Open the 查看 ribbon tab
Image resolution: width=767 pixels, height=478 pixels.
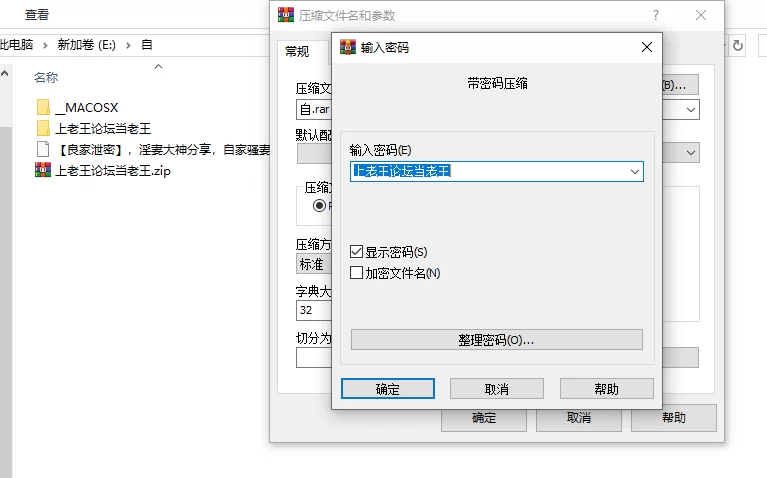(x=37, y=15)
